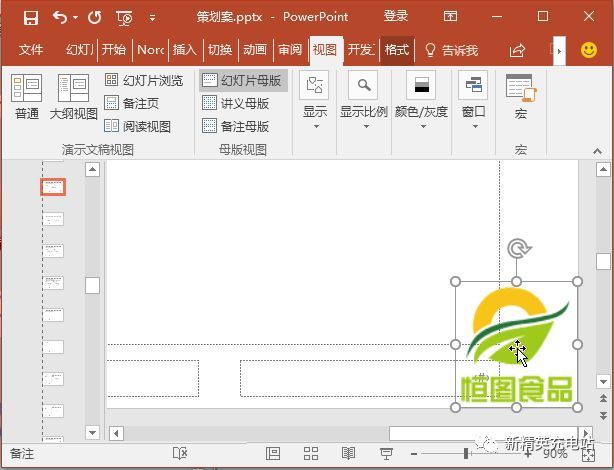Open the Macros (宏) button
Viewport: 614px width, 470px height.
click(x=521, y=96)
